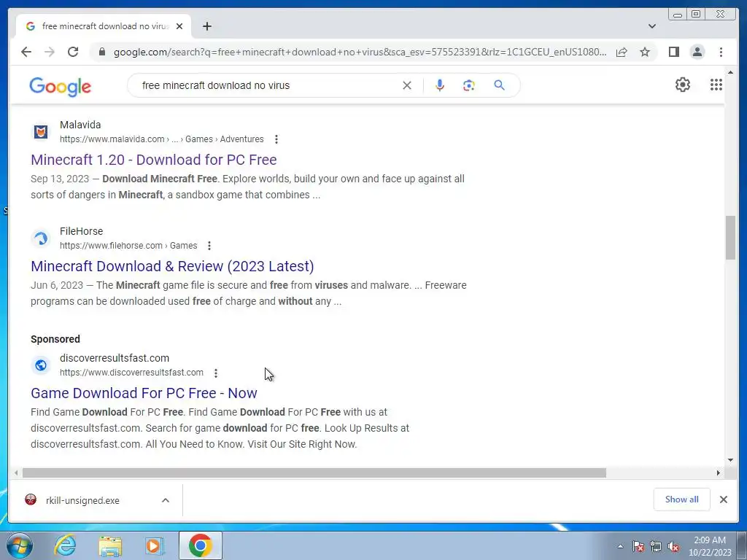Open a new browser tab
The image size is (747, 560).
[206, 26]
